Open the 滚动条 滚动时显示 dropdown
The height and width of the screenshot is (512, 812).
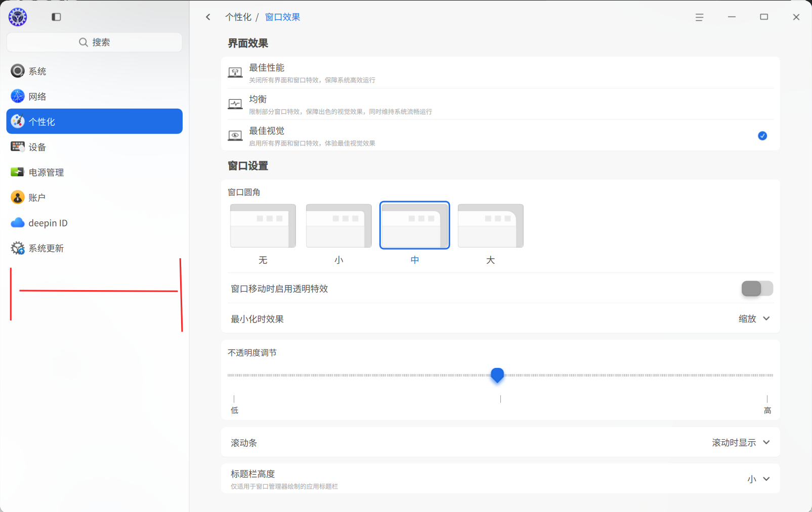(x=741, y=443)
